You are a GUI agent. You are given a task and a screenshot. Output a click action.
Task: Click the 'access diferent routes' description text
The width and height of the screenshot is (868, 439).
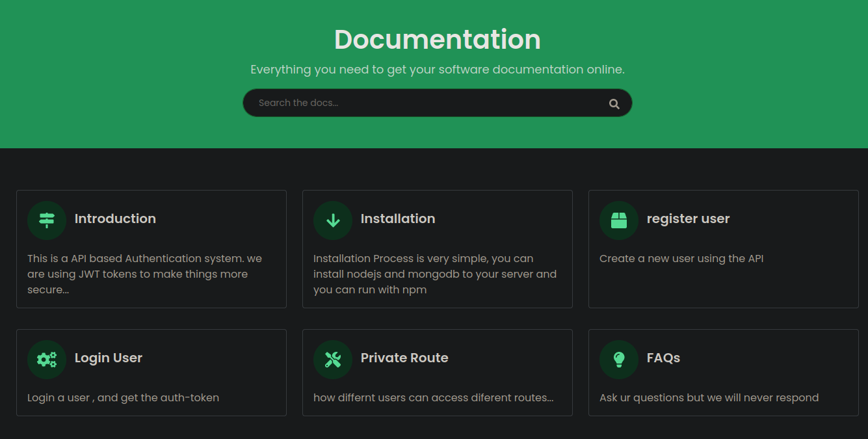(433, 398)
